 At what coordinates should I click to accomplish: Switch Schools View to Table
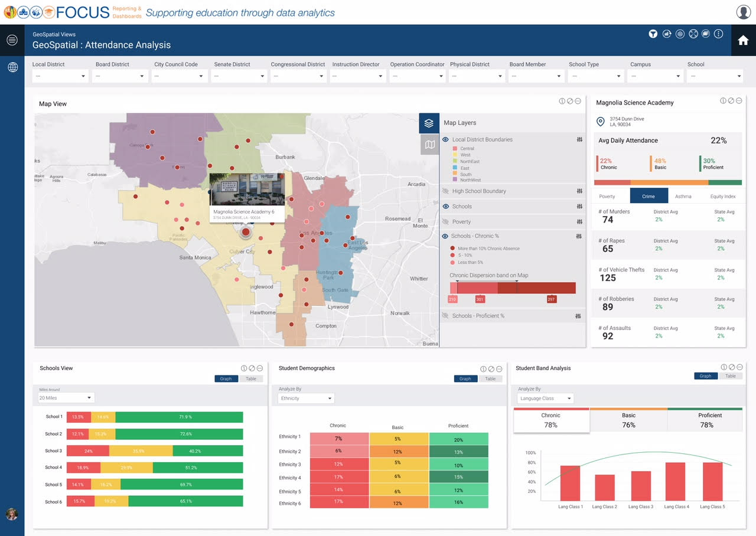tap(251, 379)
